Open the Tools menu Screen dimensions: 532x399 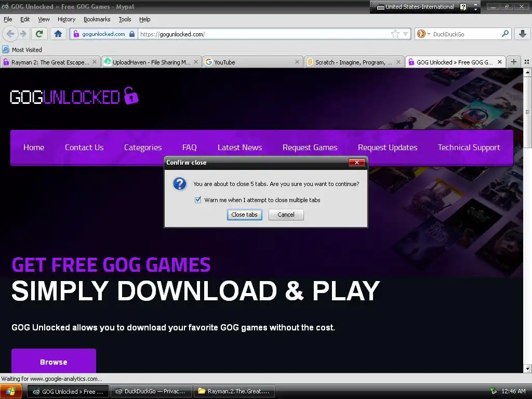coord(125,19)
